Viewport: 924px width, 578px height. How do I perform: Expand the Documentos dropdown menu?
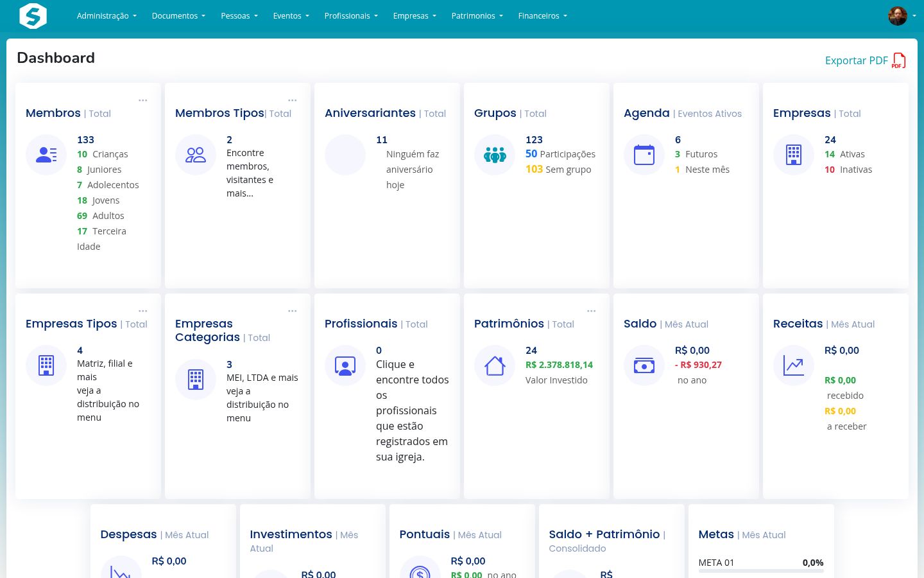click(x=178, y=16)
